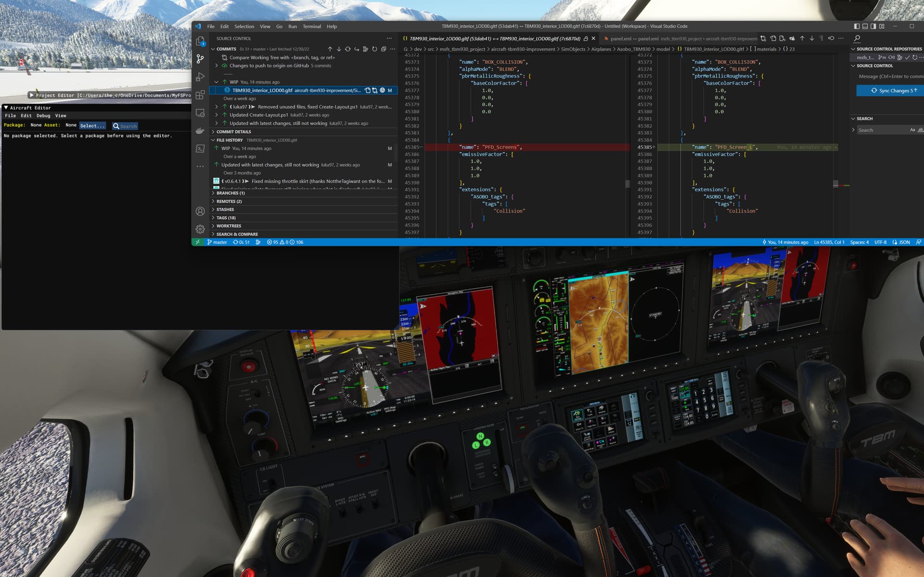Expand the BRANCHES (1) section

230,193
